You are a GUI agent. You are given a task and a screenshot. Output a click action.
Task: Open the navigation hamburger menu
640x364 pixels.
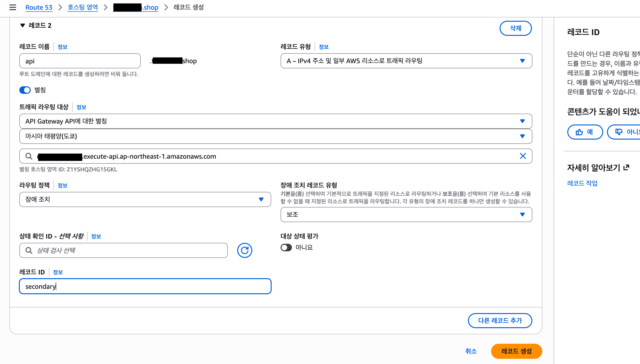click(13, 8)
